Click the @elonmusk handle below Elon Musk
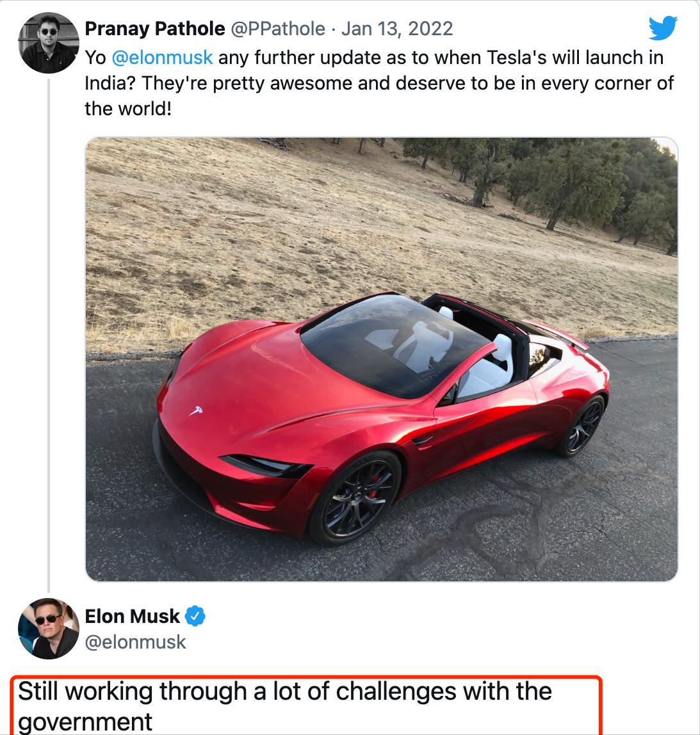 coord(135,642)
